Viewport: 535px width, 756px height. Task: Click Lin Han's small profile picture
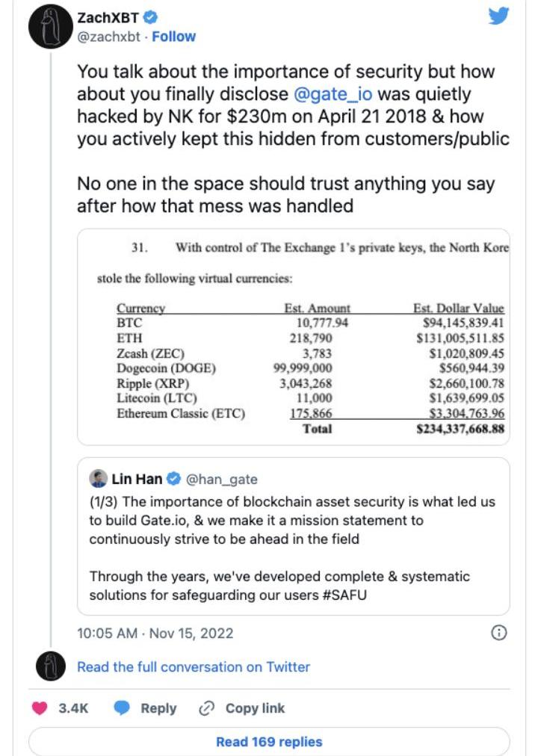98,479
